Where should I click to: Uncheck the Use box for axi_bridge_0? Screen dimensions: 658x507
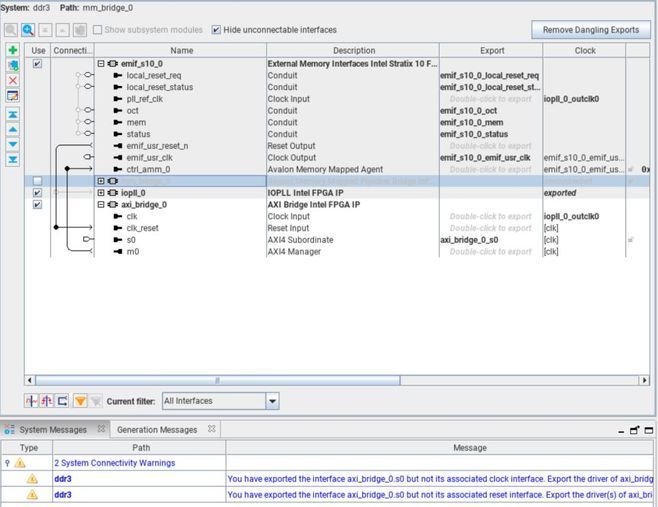pos(37,205)
